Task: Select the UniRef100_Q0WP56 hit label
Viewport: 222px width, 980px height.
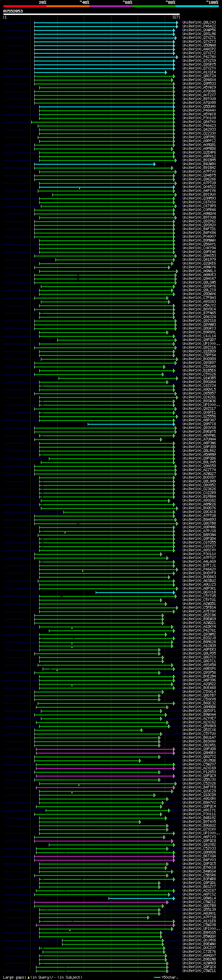Action: [x=199, y=30]
